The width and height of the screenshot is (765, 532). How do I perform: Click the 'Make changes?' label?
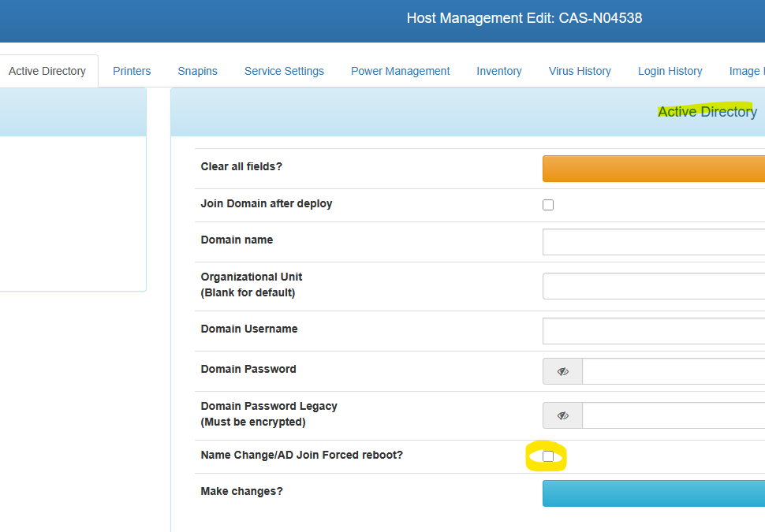point(241,491)
